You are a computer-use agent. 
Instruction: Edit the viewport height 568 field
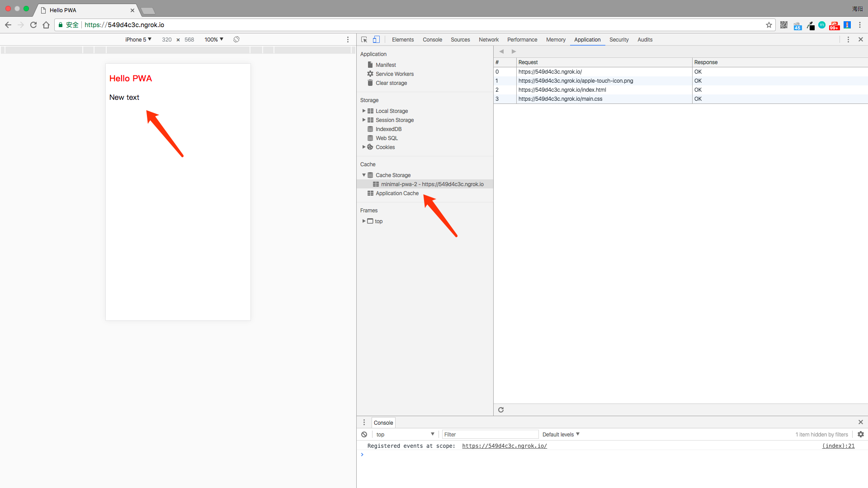point(189,40)
